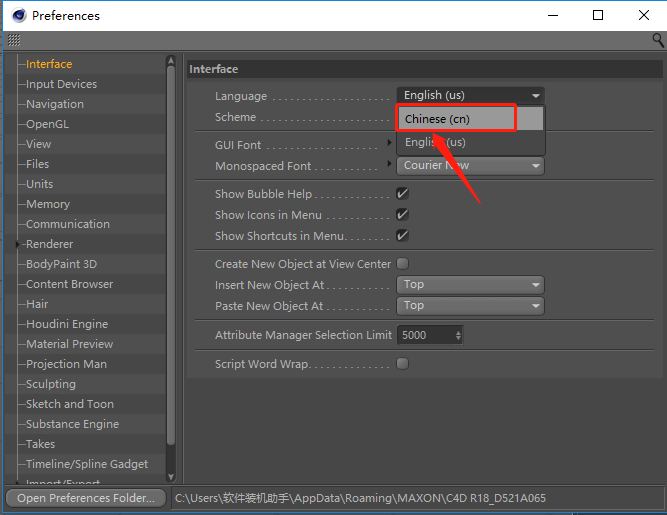Select Chinese (cn) language option

[x=470, y=119]
